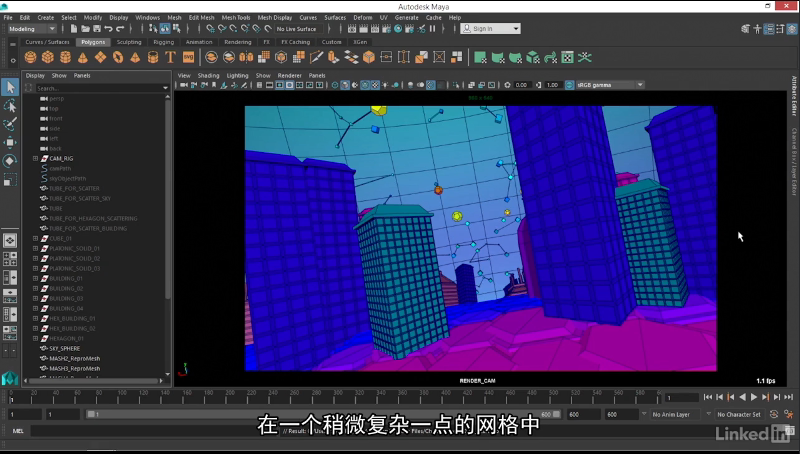Screen dimensions: 800x454
Task: Create a polygon cylinder from the shelf
Action: [x=65, y=57]
